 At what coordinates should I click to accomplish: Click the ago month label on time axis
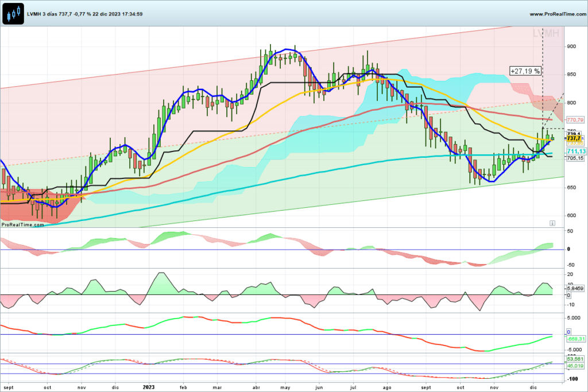[387, 387]
